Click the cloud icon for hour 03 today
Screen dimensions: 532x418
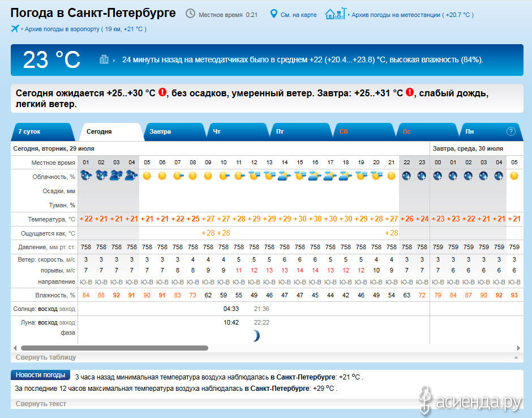coord(117,176)
